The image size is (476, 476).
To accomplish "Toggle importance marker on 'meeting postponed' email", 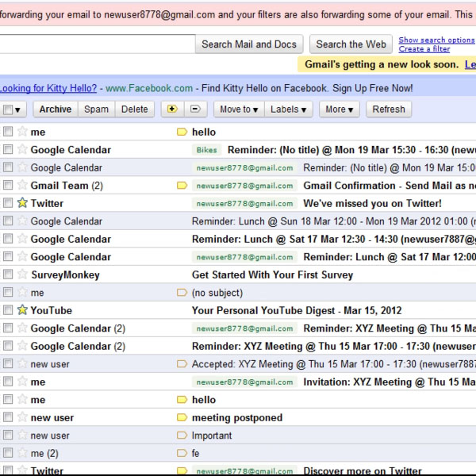I will tap(182, 417).
